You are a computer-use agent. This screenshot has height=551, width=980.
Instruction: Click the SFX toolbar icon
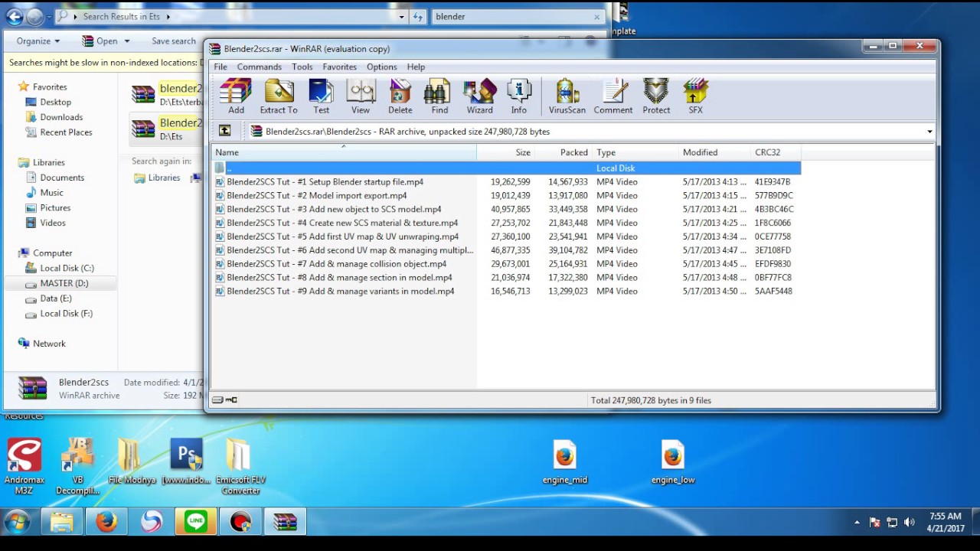pos(695,96)
